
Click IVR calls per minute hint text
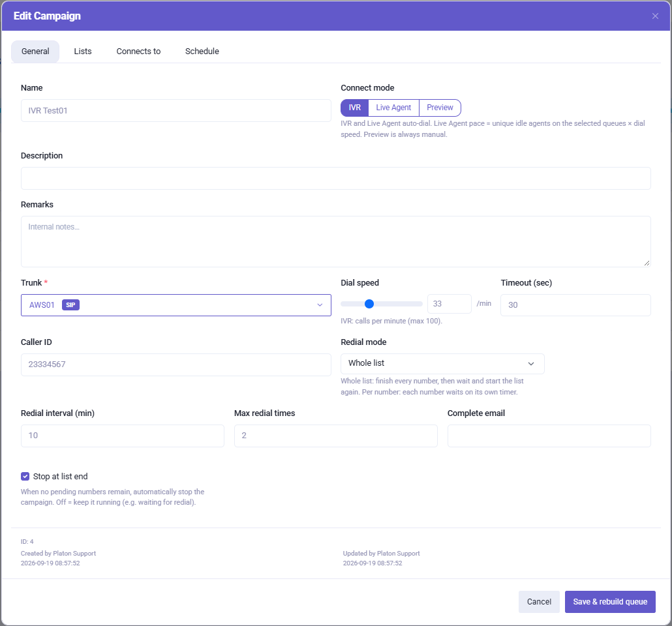coord(391,321)
